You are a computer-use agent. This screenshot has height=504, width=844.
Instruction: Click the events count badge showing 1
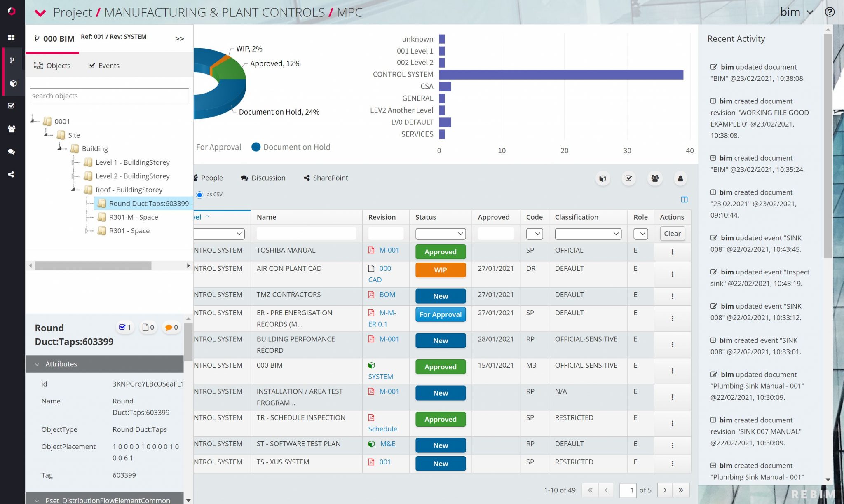point(125,327)
